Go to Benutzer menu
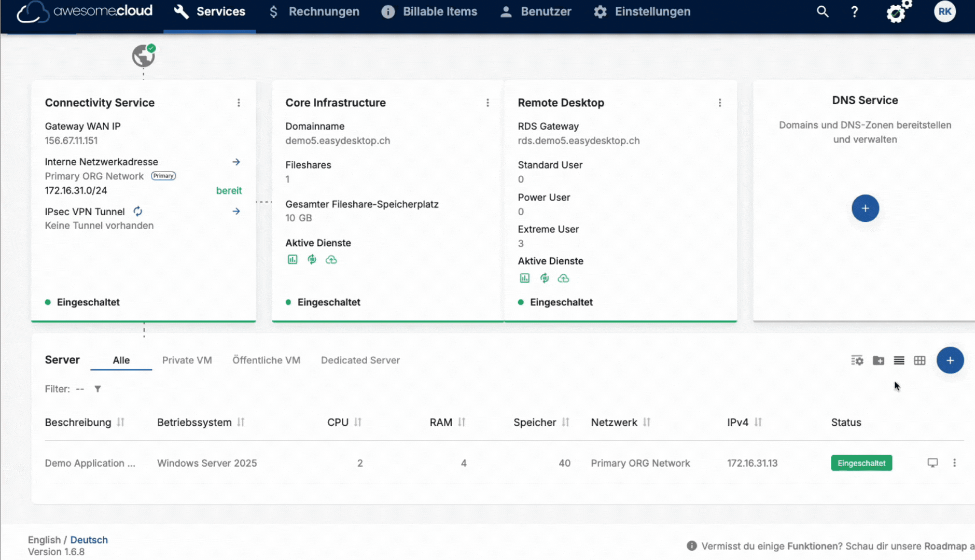 [x=536, y=11]
